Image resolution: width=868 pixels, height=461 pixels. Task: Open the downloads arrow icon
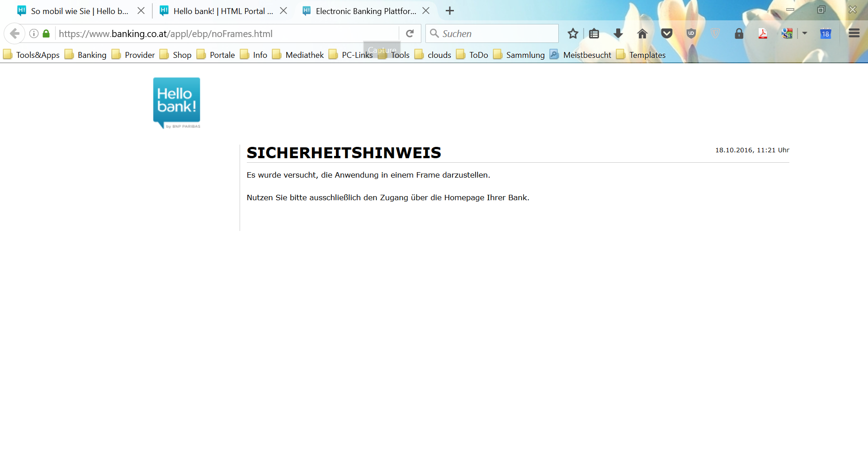click(x=618, y=33)
